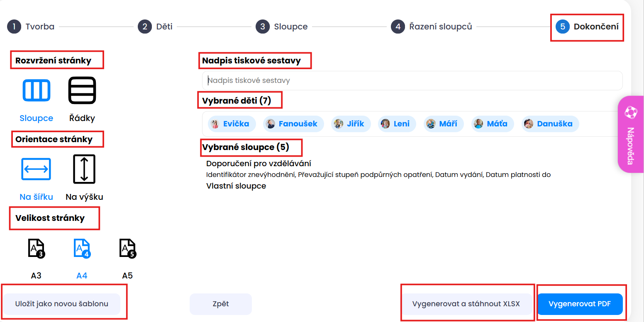Click the Evička child chip
Image resolution: width=644 pixels, height=322 pixels.
[232, 123]
